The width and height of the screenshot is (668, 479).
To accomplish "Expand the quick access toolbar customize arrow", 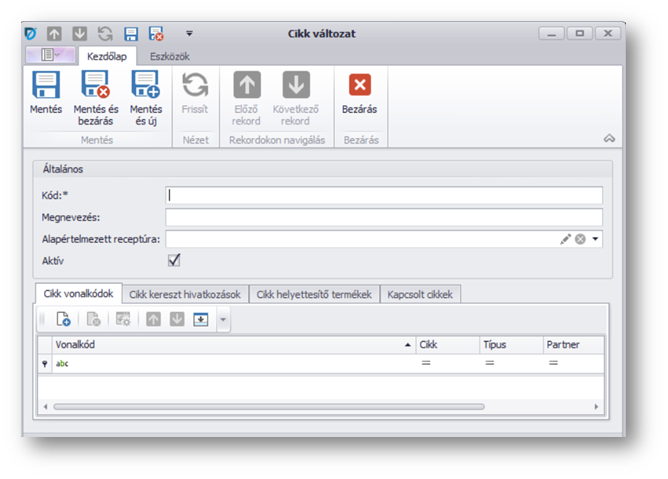I will pos(189,33).
